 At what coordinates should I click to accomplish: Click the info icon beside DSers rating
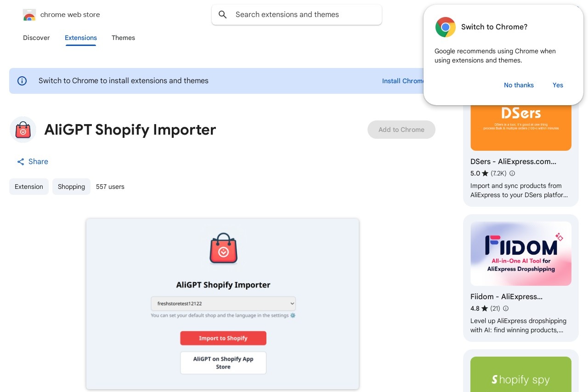coord(512,173)
